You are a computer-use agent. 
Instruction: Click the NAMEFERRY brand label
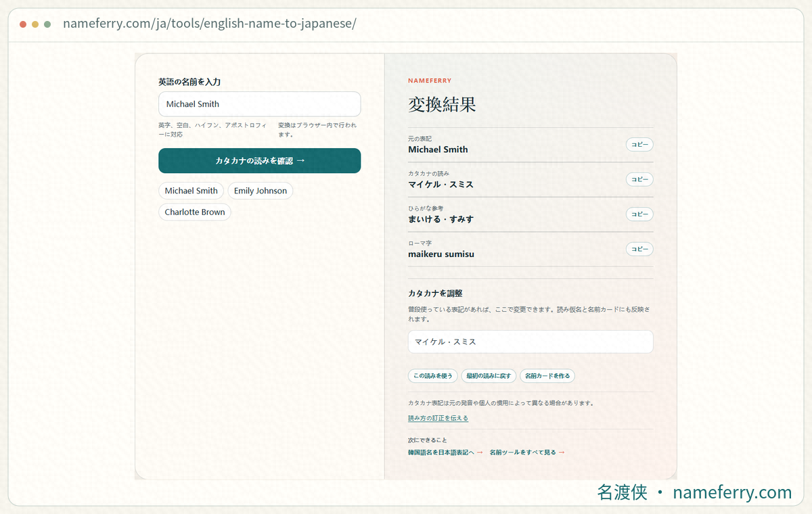430,80
